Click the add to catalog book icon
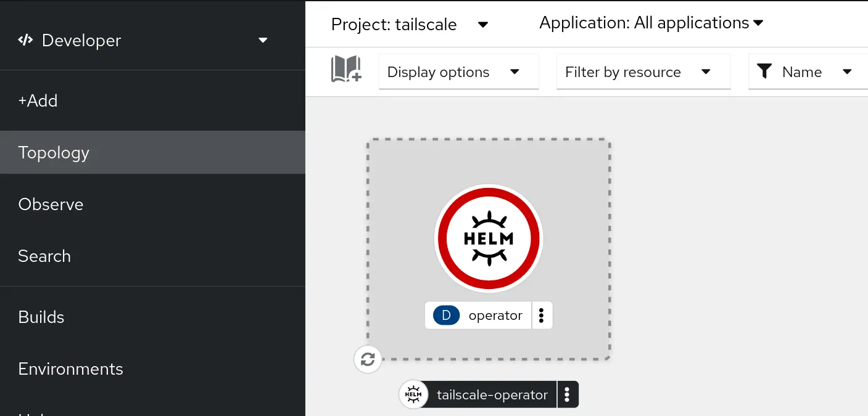This screenshot has width=868, height=416. [x=346, y=69]
